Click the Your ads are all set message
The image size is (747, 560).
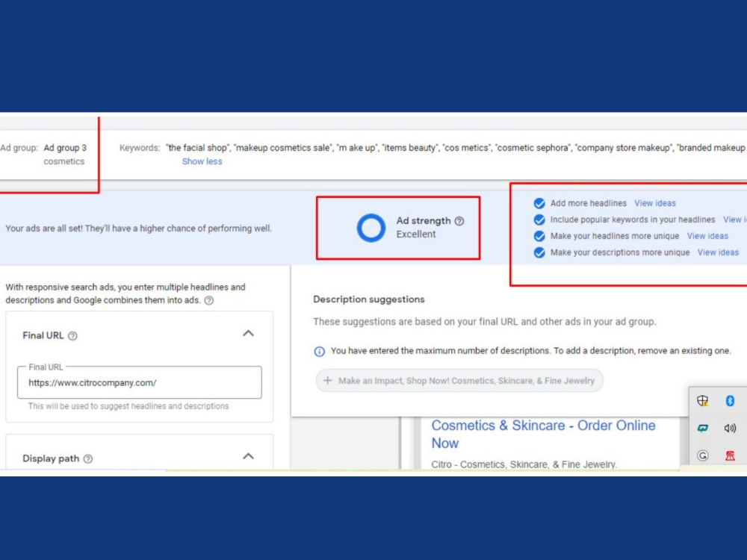(x=139, y=228)
